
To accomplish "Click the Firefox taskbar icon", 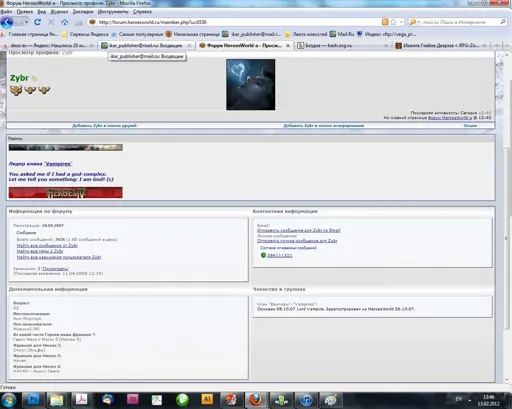I will point(256,400).
